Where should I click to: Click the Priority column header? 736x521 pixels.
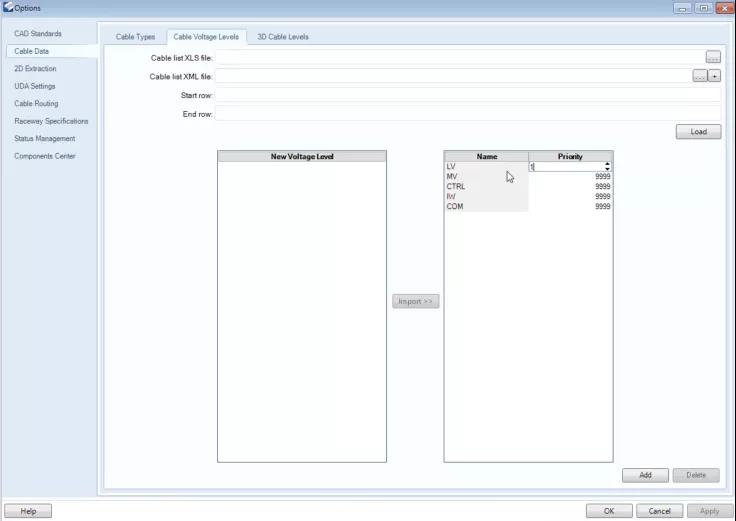click(x=570, y=156)
